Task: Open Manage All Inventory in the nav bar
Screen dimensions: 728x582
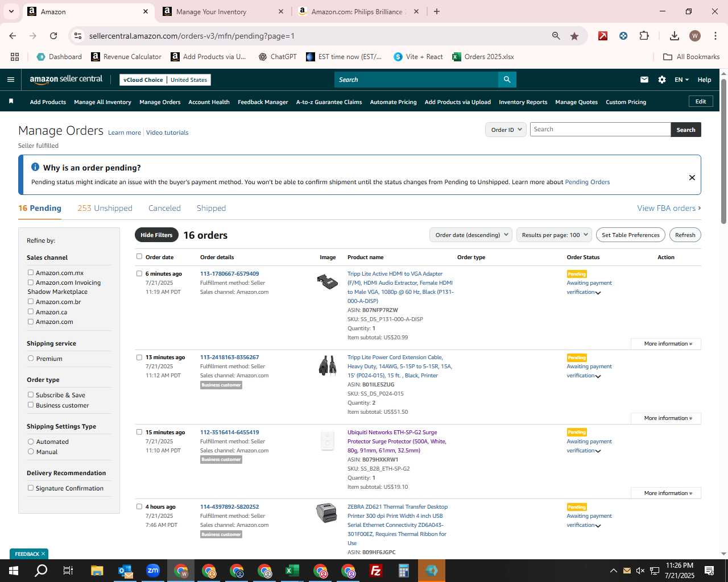Action: 102,102
